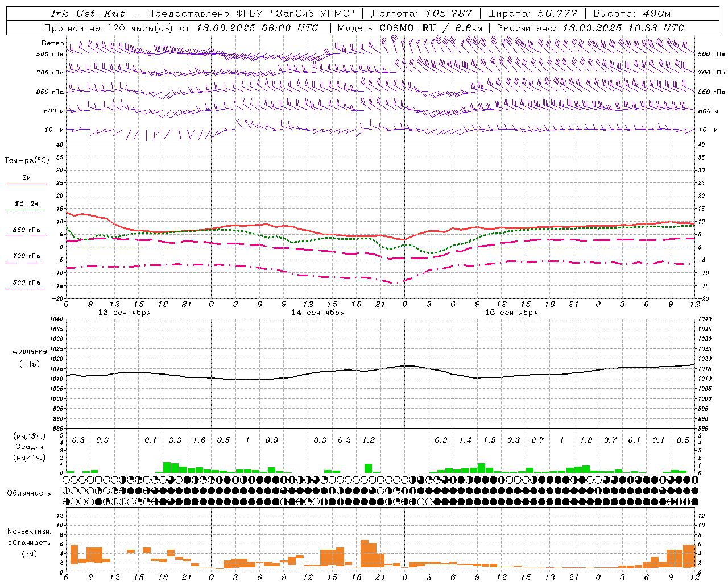Click the Облачность cloud cover label
Image resolution: width=728 pixels, height=582 pixels.
tap(29, 493)
